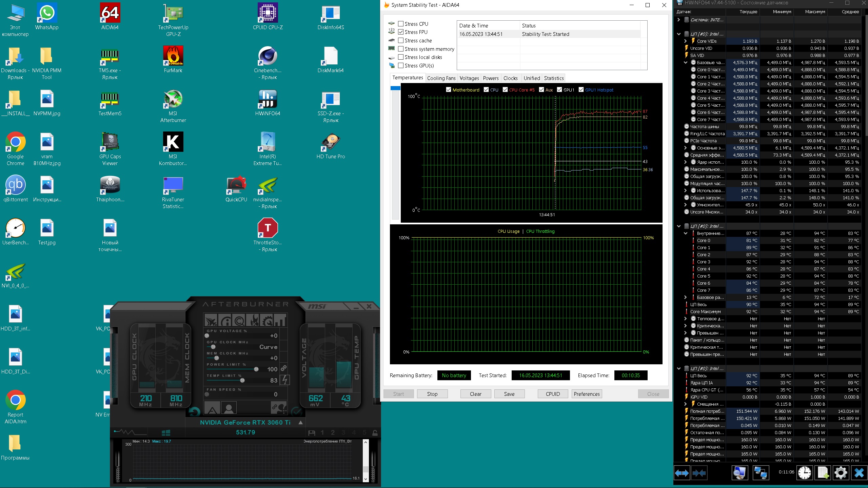Launch QuickCPU from desktop
The image size is (868, 488).
coord(236,188)
